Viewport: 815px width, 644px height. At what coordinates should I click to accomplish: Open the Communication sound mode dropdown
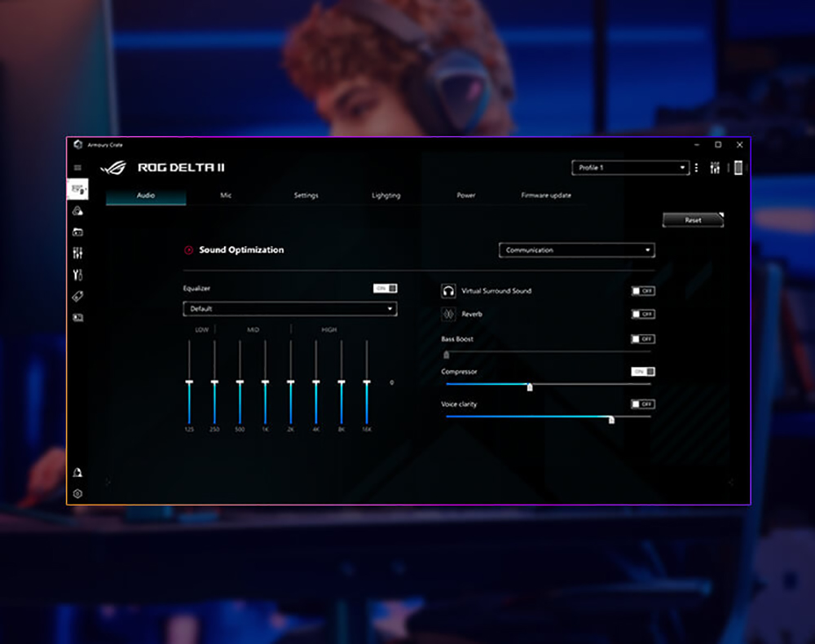click(x=576, y=250)
